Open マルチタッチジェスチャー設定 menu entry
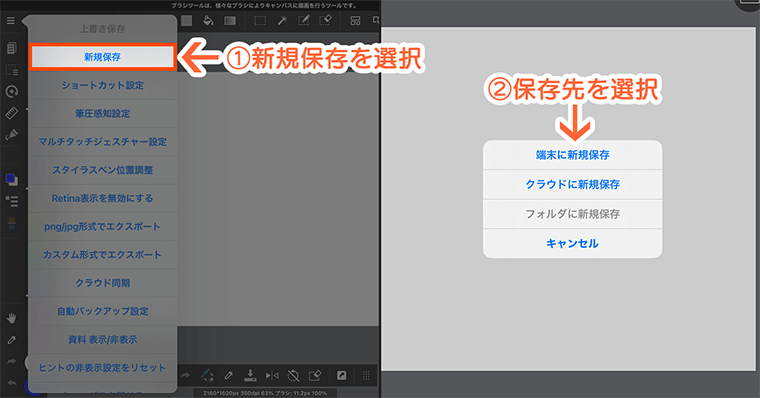Image resolution: width=760 pixels, height=398 pixels. pos(102,142)
